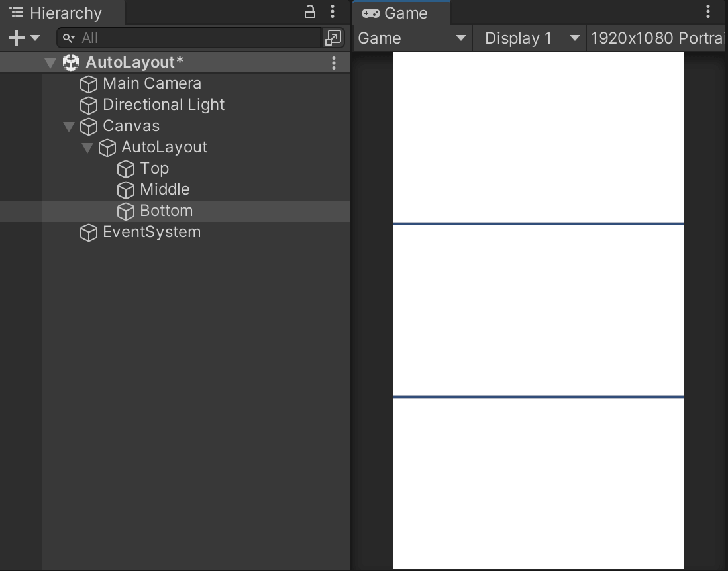Open the AutoLayout scene kebab menu
Image resolution: width=728 pixels, height=571 pixels.
pyautogui.click(x=334, y=63)
